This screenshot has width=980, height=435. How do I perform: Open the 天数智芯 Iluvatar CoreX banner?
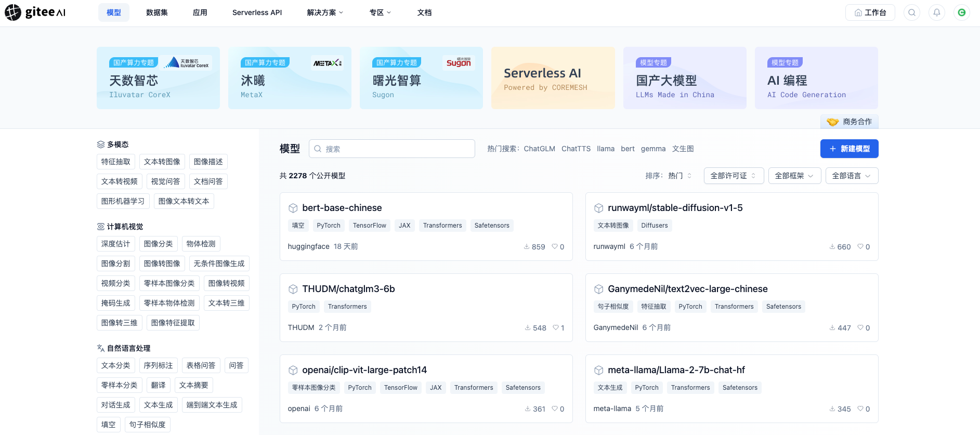(x=158, y=78)
